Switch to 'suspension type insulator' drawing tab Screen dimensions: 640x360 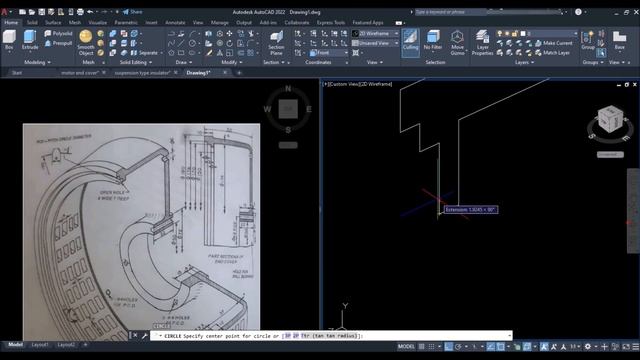(142, 73)
